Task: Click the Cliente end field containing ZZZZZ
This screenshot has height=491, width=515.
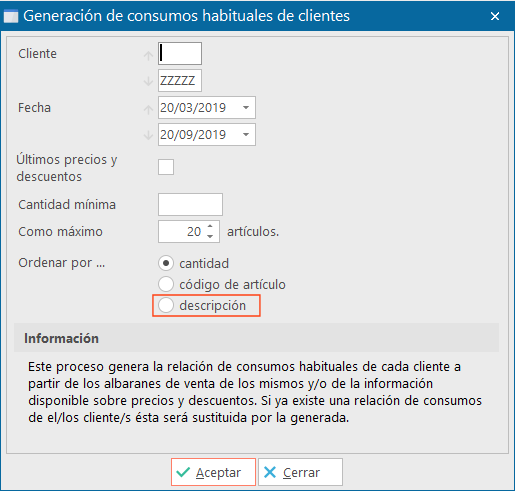Action: 180,80
